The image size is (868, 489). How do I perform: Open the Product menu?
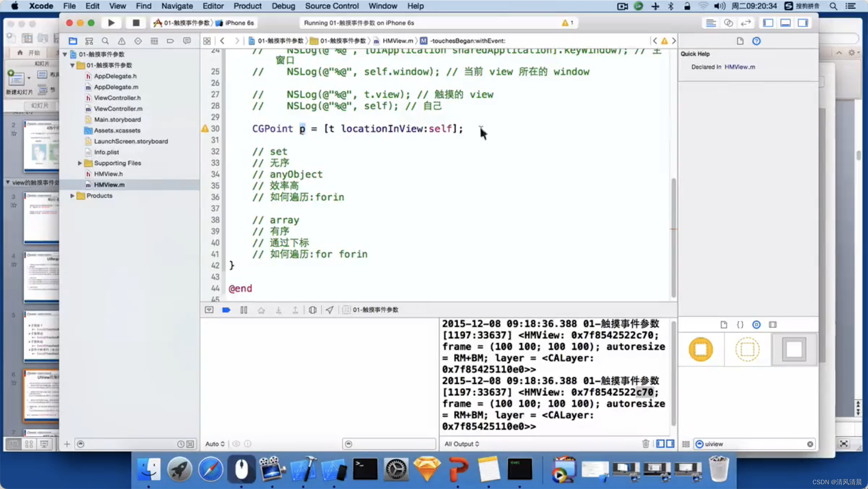[247, 6]
